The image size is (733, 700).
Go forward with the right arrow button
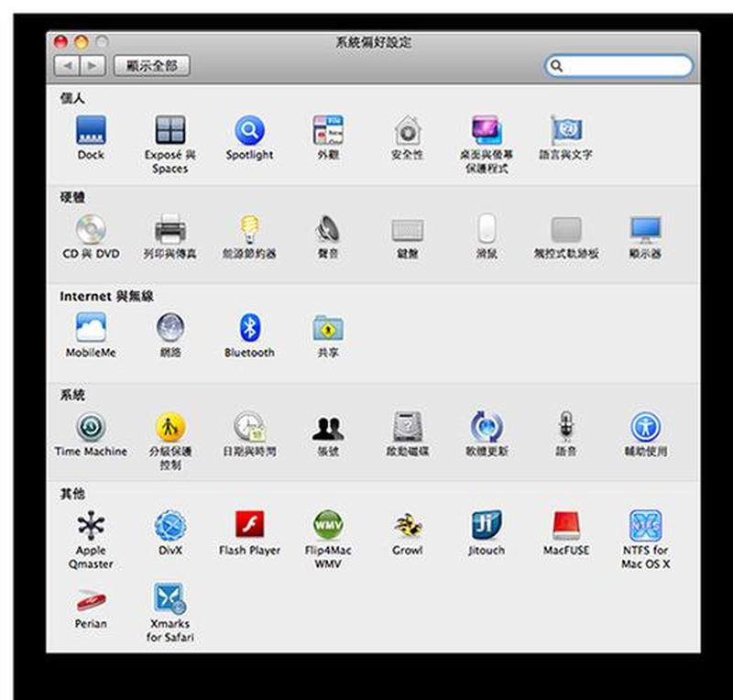(93, 65)
